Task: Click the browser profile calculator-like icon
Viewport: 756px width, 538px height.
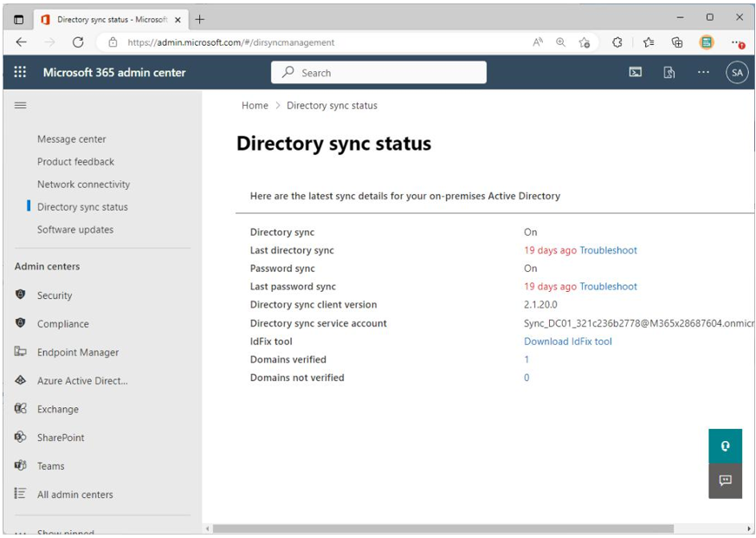Action: click(707, 42)
